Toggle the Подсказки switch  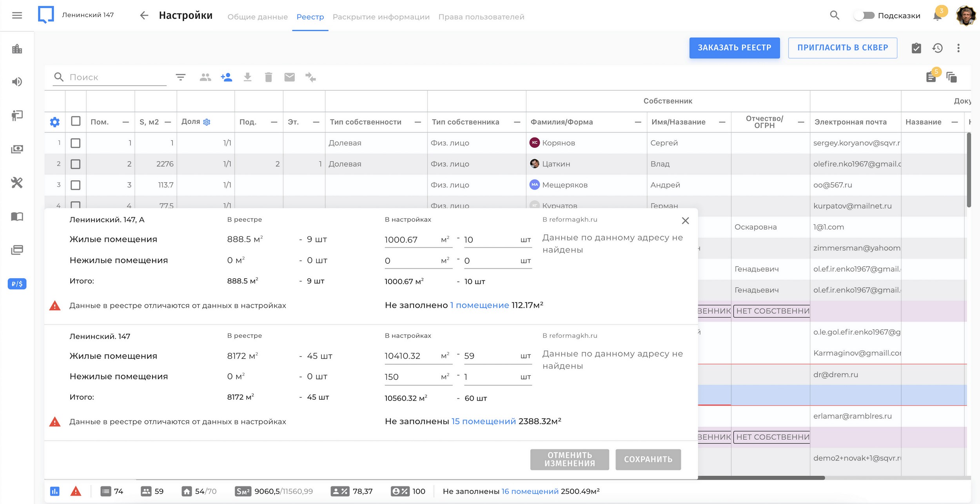(x=864, y=16)
